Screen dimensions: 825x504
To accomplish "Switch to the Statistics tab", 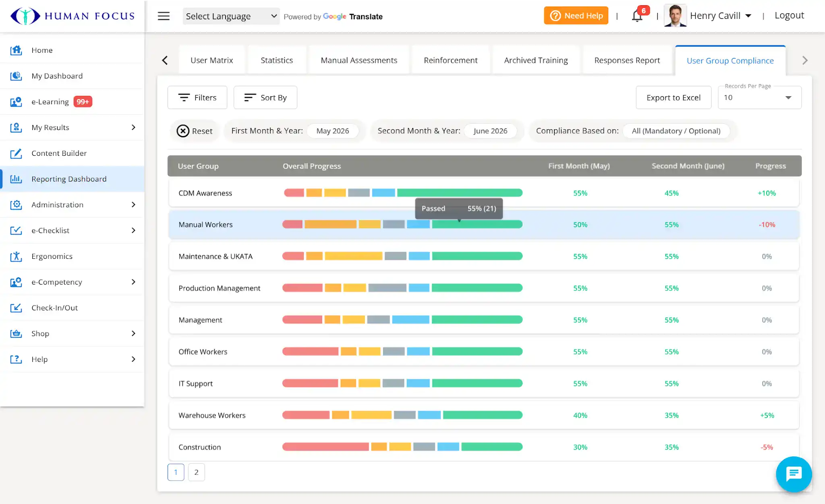I will pos(277,60).
